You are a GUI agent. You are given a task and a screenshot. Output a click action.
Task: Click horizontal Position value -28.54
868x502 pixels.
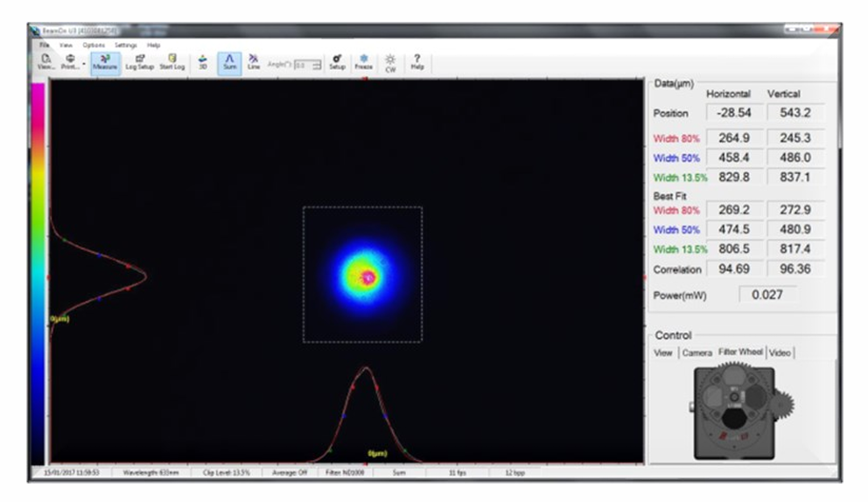[x=734, y=113]
